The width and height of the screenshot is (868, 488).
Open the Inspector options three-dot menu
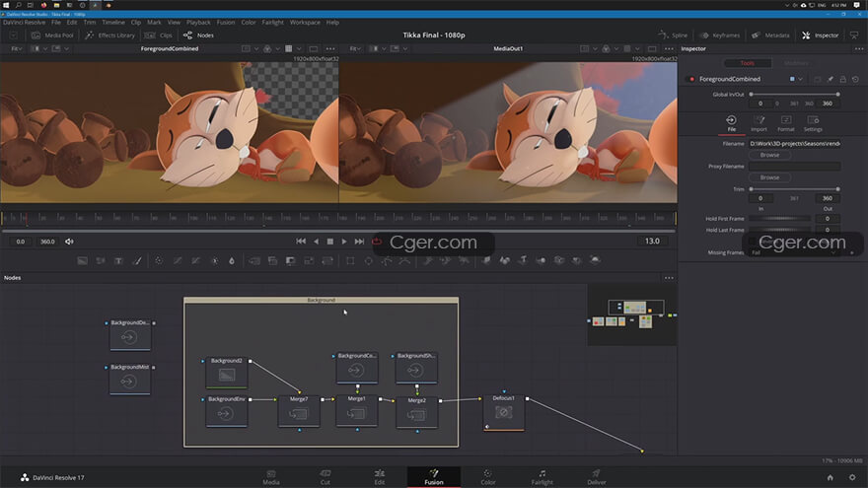858,48
